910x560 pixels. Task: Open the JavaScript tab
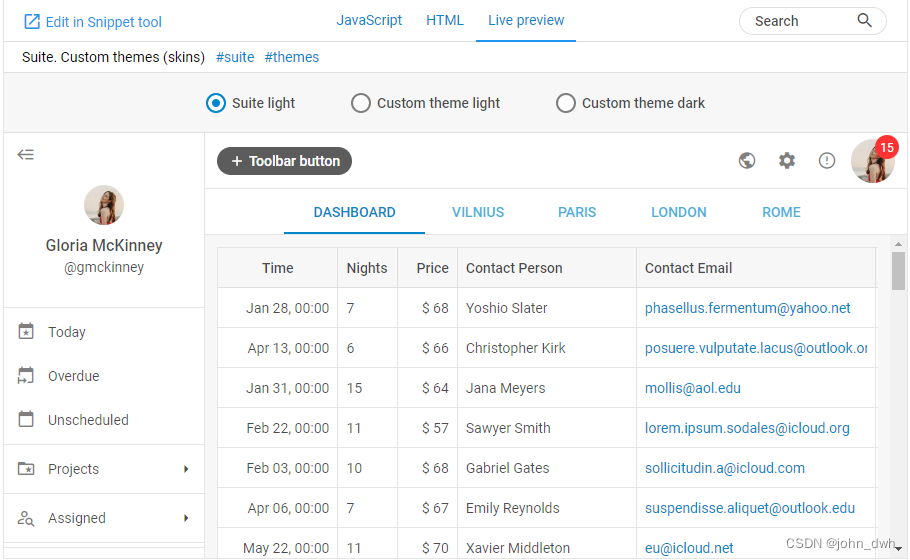click(x=369, y=20)
